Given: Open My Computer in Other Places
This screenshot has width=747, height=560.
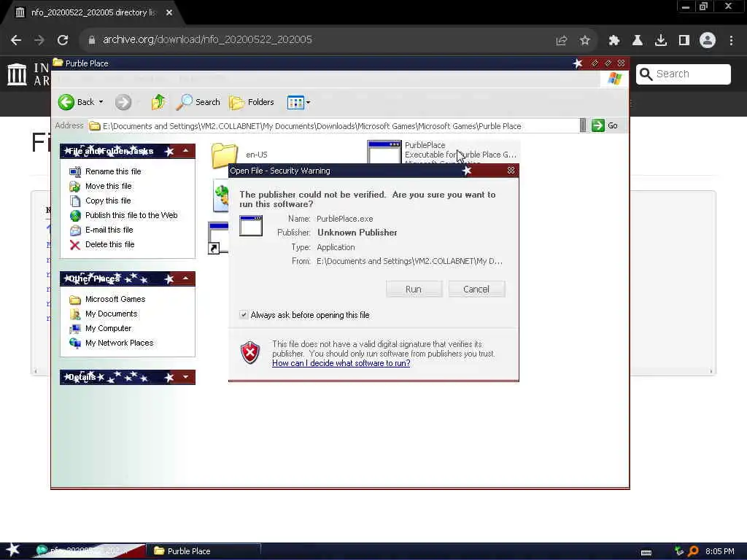Looking at the screenshot, I should [x=108, y=329].
